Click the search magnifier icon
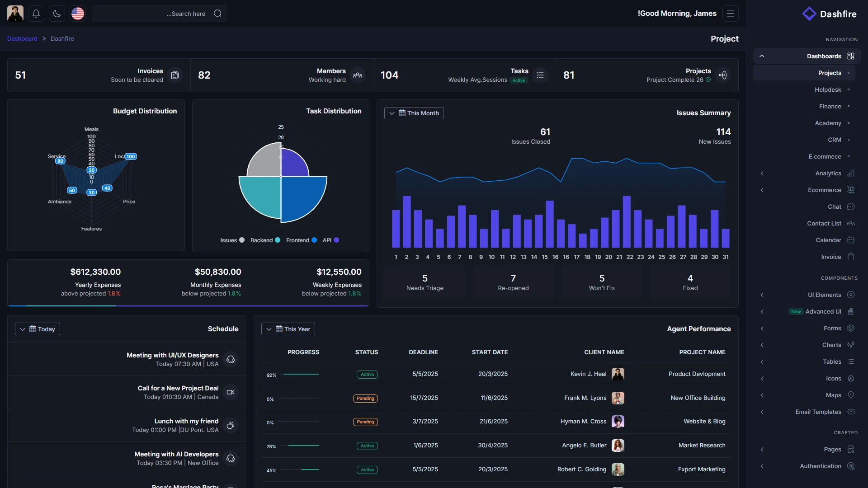The height and width of the screenshot is (488, 868). [217, 14]
